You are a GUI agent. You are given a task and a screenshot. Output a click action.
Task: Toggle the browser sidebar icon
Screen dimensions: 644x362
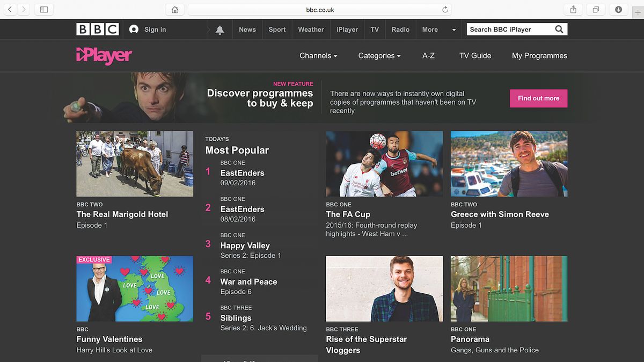pyautogui.click(x=43, y=9)
